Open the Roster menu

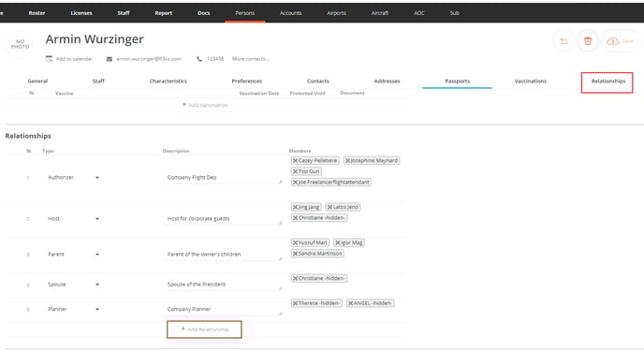pos(37,13)
